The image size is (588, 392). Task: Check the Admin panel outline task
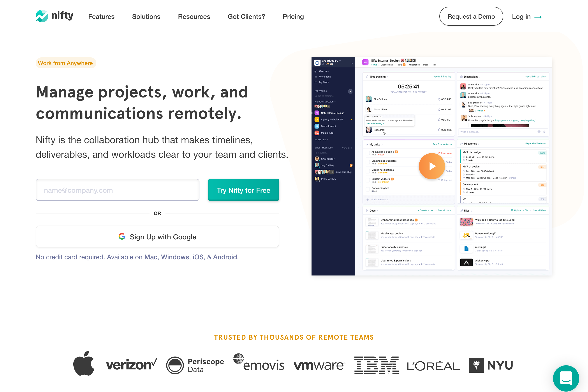(x=368, y=153)
